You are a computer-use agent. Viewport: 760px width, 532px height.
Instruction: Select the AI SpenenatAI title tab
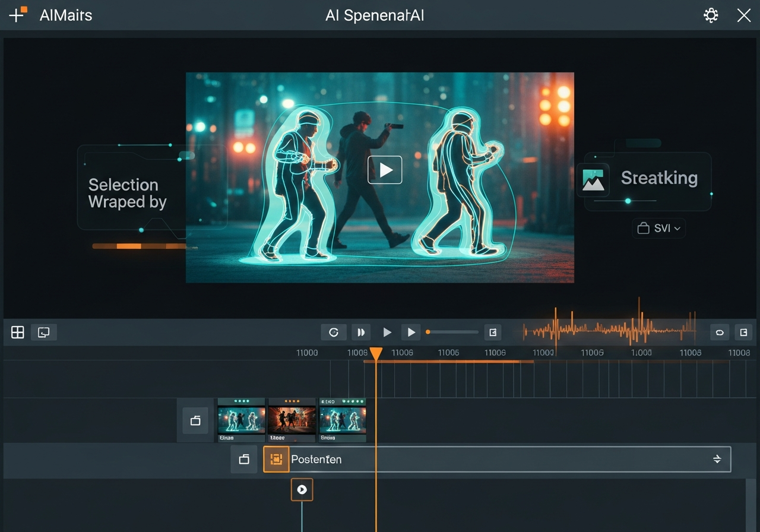[x=374, y=15]
